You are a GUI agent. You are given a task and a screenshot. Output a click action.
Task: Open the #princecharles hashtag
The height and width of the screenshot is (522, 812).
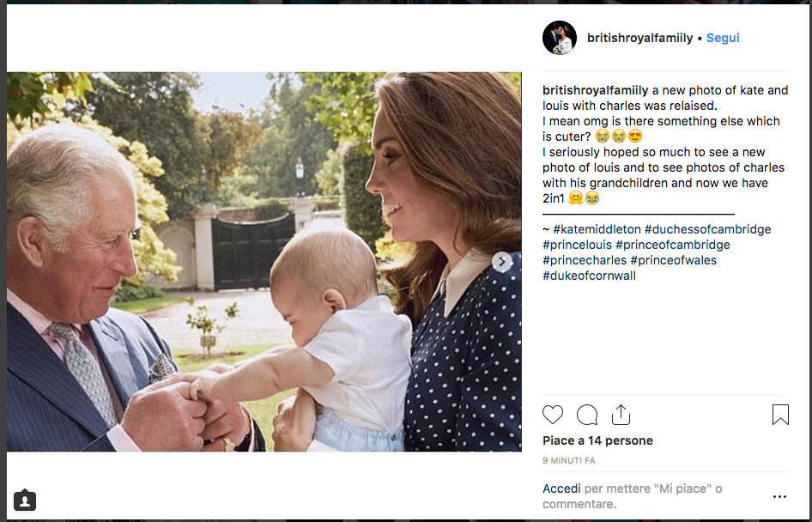pyautogui.click(x=584, y=260)
